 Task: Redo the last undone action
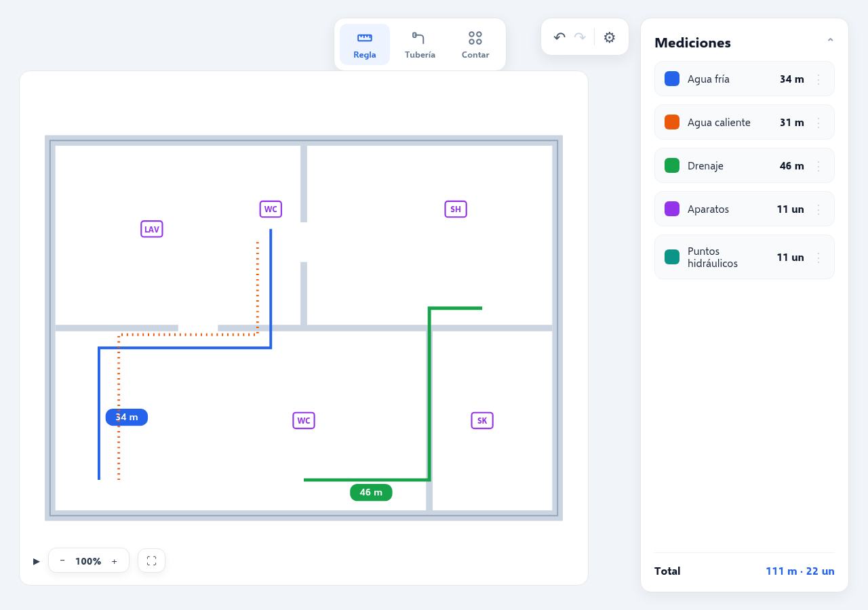click(x=580, y=37)
